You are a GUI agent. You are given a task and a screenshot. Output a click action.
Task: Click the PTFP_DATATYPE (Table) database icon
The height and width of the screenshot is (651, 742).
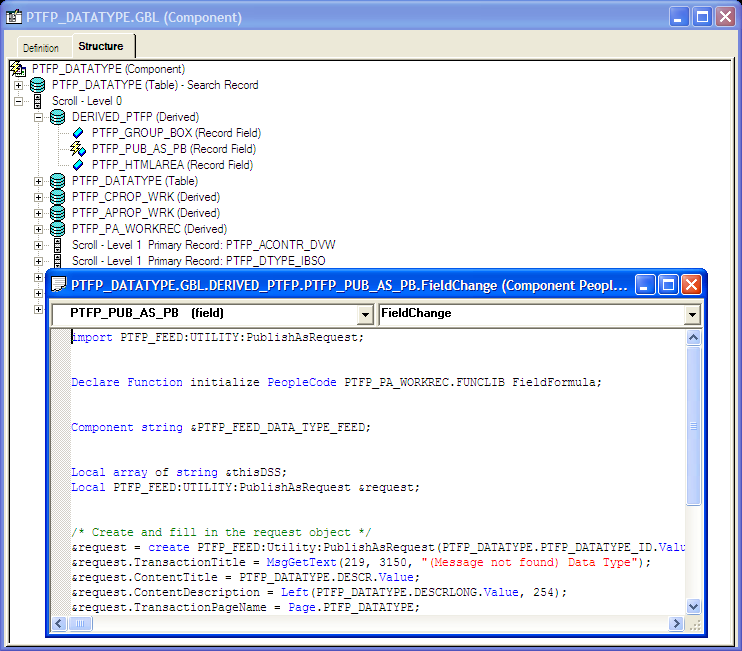tap(58, 181)
